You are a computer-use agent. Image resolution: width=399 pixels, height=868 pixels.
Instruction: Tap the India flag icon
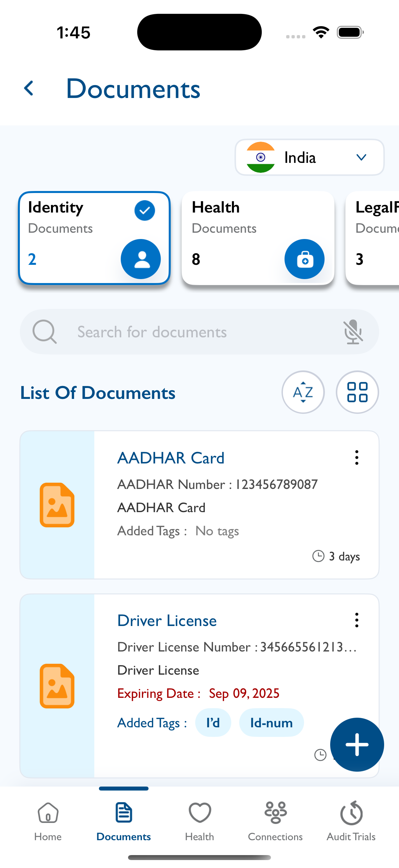261,157
